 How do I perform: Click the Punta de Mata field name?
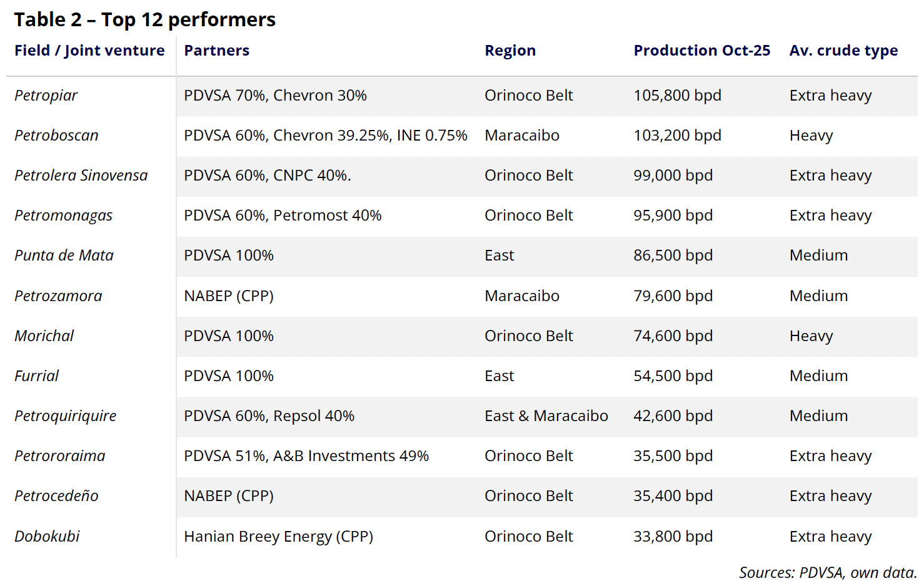point(64,256)
